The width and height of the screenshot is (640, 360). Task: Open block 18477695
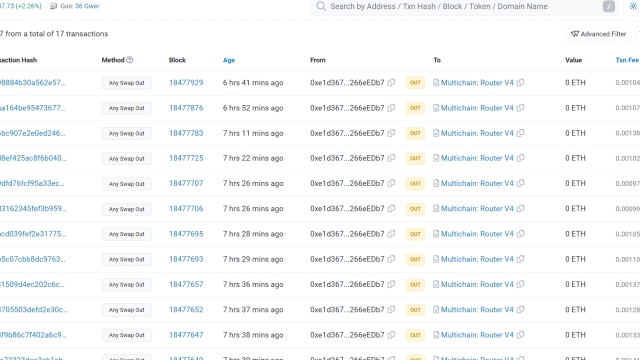(x=186, y=234)
